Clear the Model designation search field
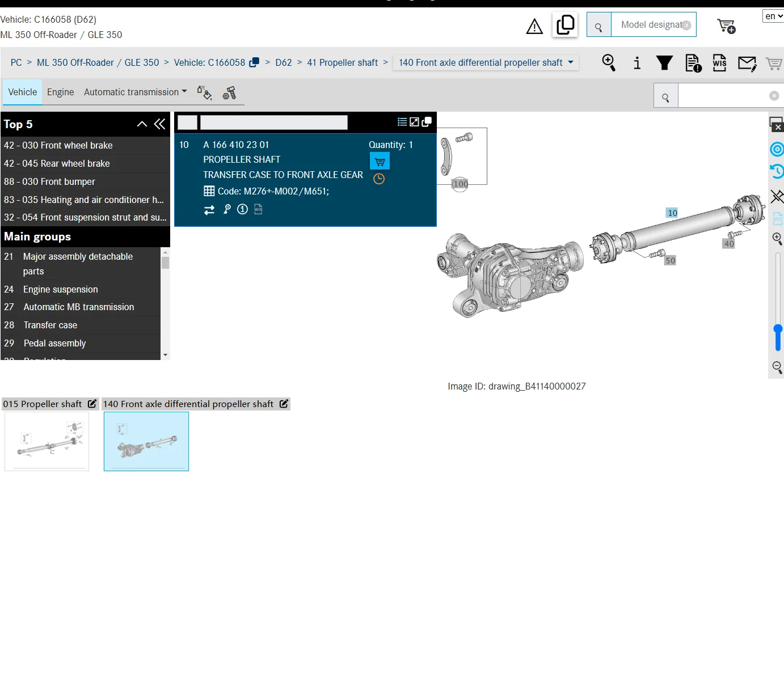784x690 pixels. [x=686, y=25]
